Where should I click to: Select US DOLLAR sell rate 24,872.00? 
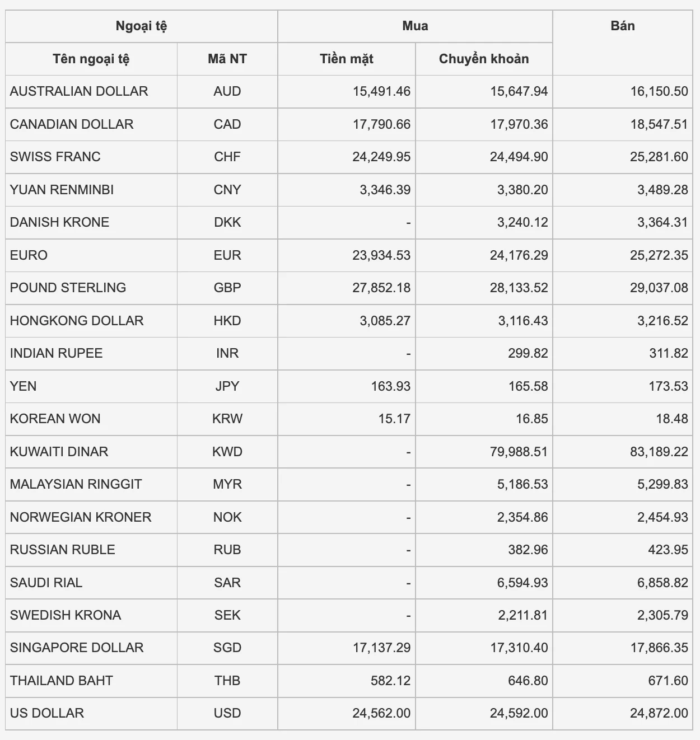659,713
